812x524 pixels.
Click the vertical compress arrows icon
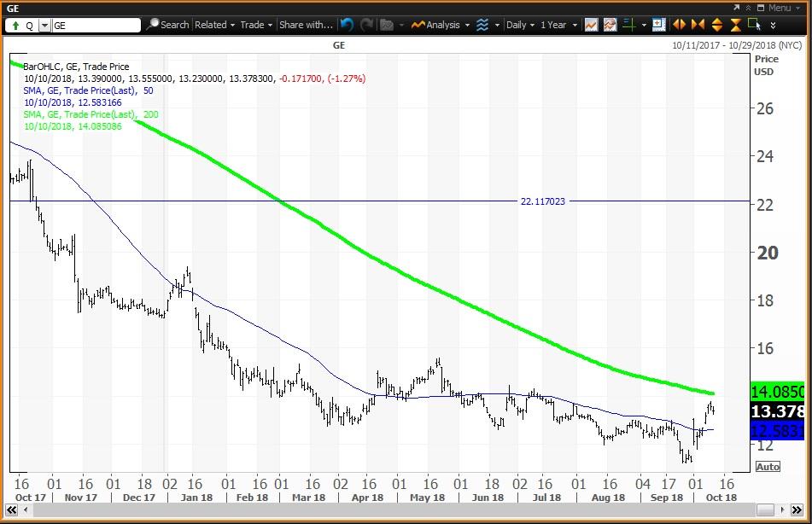click(x=735, y=25)
